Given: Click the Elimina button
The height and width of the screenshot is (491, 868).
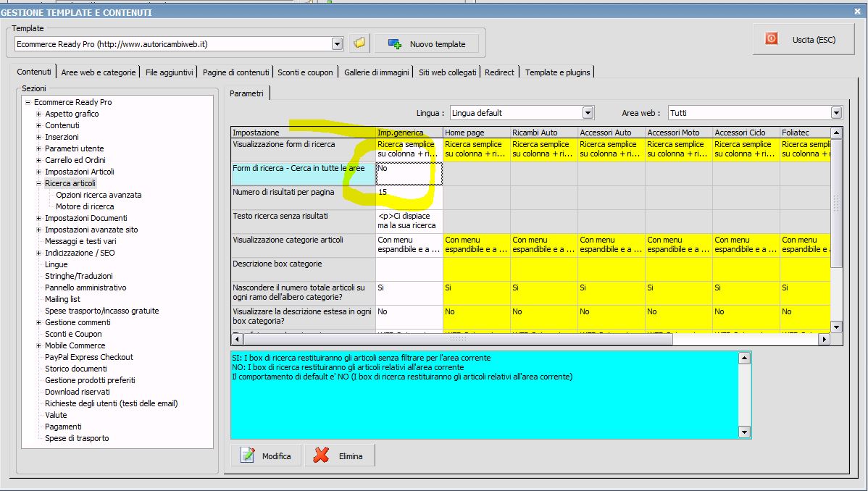Looking at the screenshot, I should tap(339, 456).
